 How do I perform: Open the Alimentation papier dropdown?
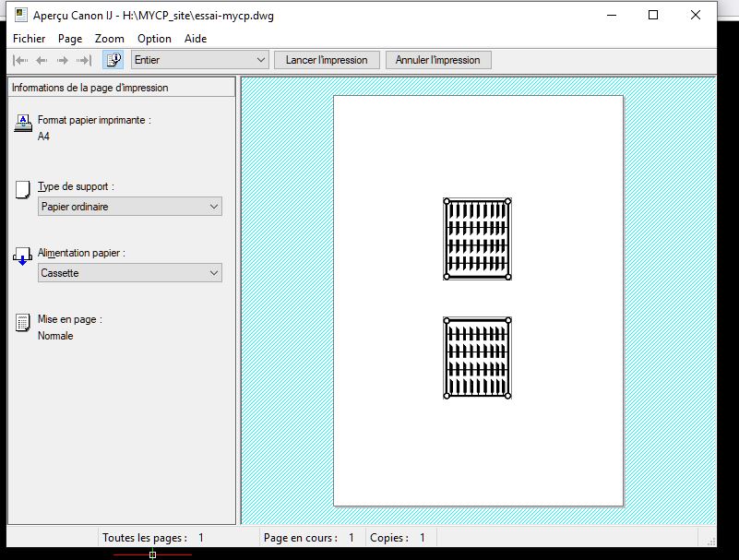click(x=129, y=273)
